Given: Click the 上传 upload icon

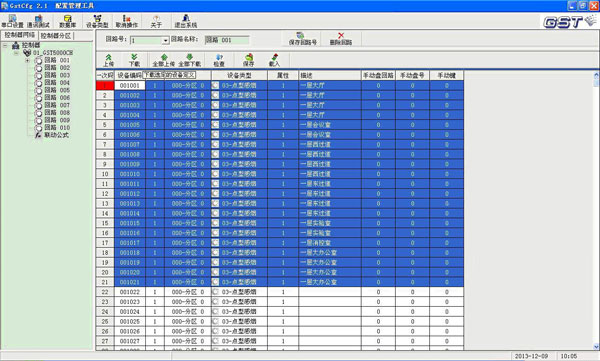Looking at the screenshot, I should pos(109,60).
